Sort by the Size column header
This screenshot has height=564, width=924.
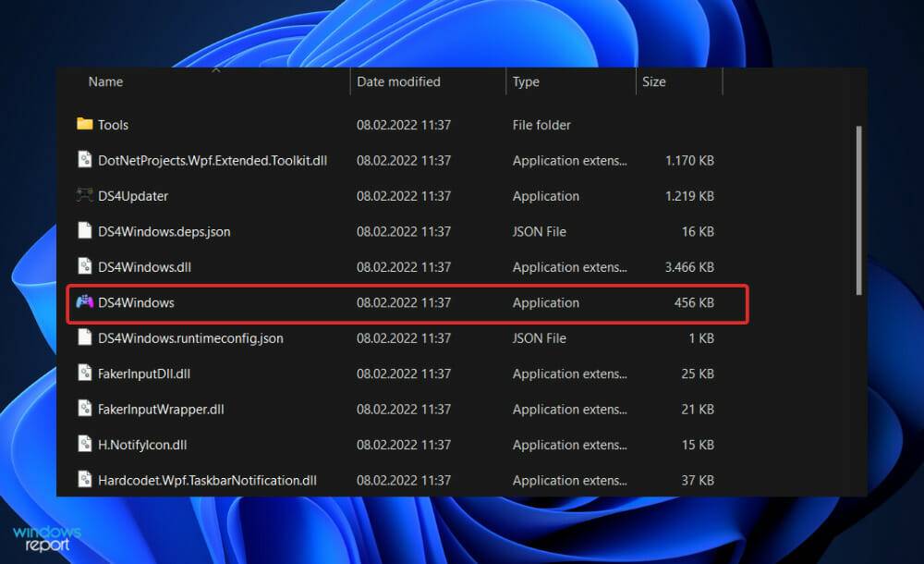(x=653, y=82)
